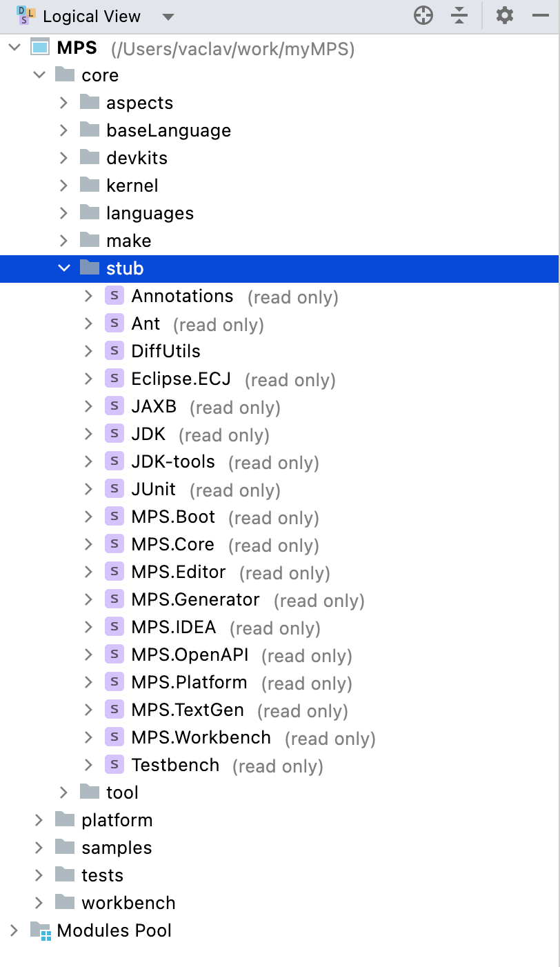Open the view options gear icon
560x967 pixels.
pyautogui.click(x=504, y=14)
